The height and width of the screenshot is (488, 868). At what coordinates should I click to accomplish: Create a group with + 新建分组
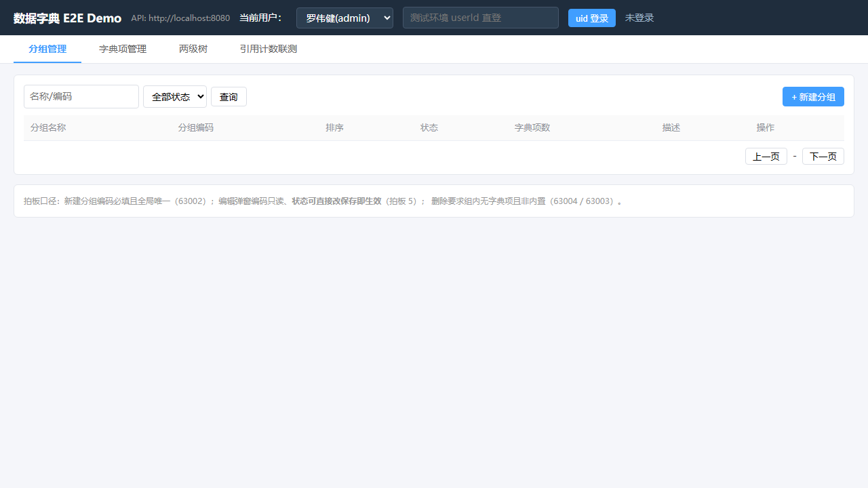point(813,97)
